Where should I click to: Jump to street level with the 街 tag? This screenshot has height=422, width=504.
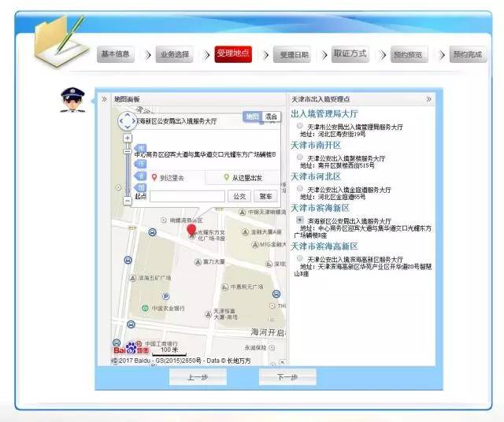[x=141, y=149]
